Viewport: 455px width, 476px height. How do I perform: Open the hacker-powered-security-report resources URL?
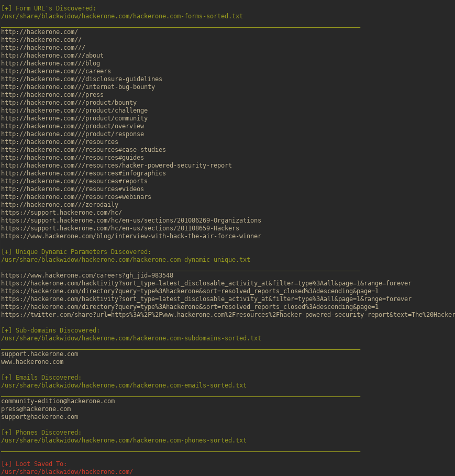point(116,165)
